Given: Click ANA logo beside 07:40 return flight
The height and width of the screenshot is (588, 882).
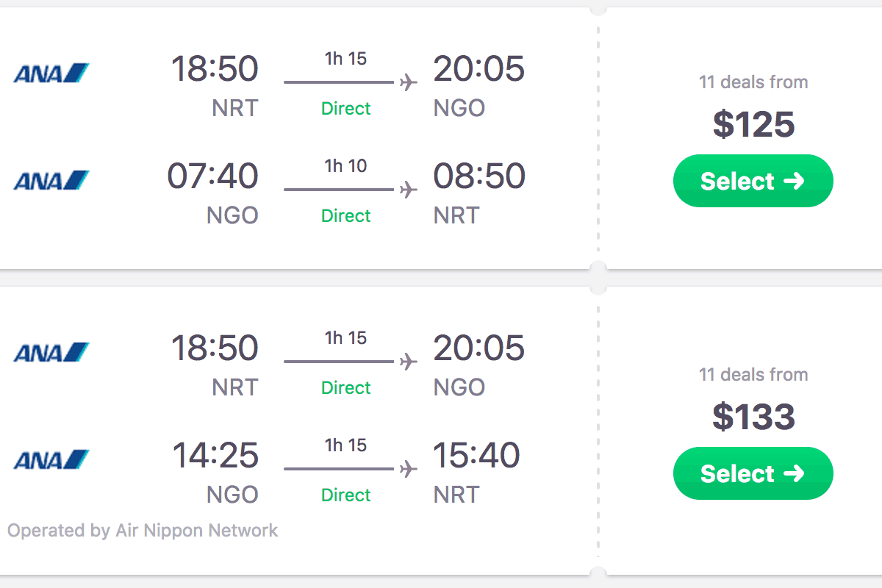Looking at the screenshot, I should [51, 180].
